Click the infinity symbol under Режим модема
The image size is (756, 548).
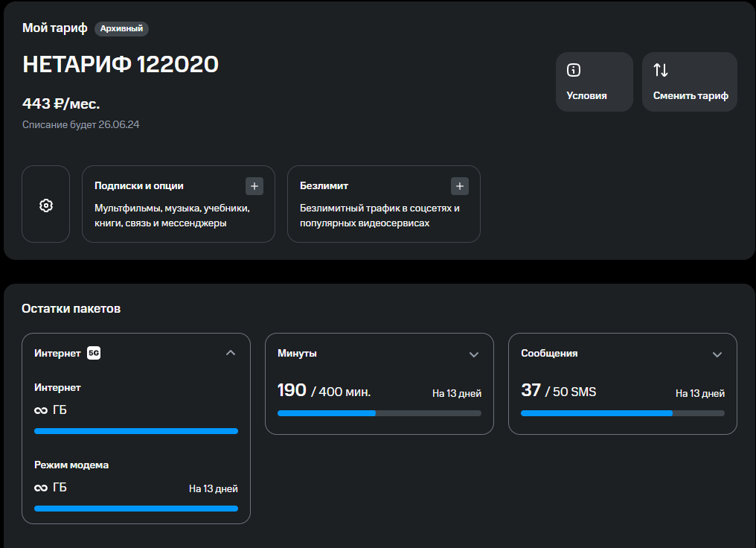pos(41,488)
